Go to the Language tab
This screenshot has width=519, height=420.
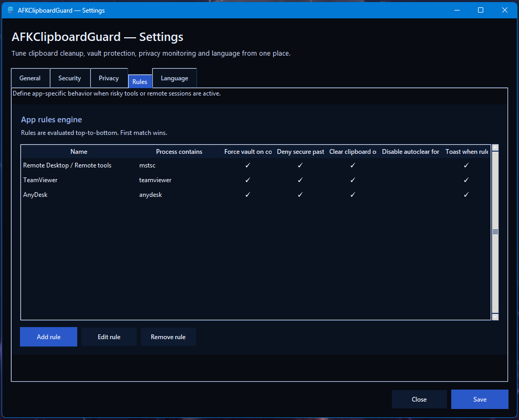(174, 78)
